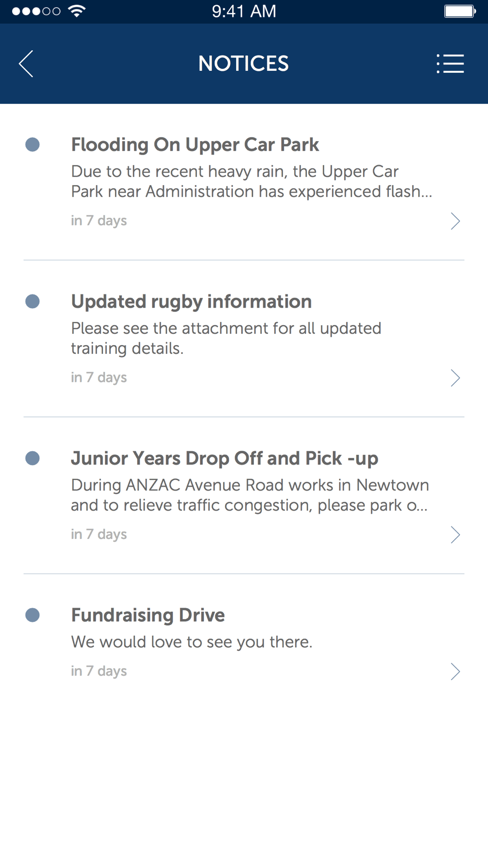Screen dimensions: 488x868
Task: Open the list menu icon
Action: (450, 63)
